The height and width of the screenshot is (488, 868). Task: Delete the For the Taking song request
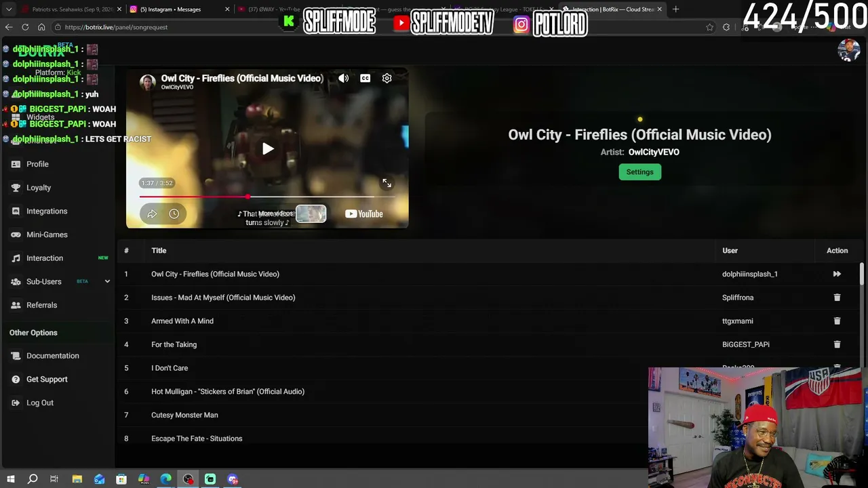(x=837, y=344)
